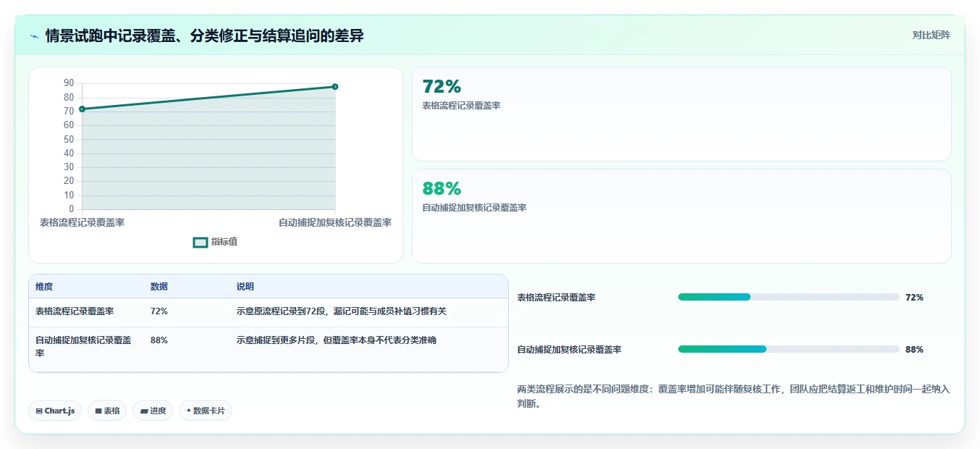Click the 说明 column header
This screenshot has height=449, width=980.
245,287
